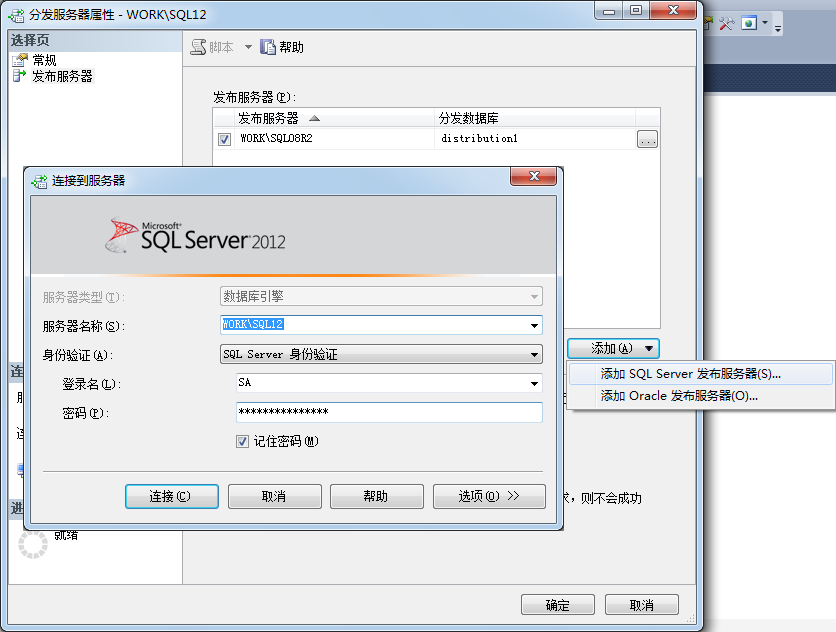Screen dimensions: 836x632
Task: Open the 身份验证 authentication dropdown
Action: [534, 354]
